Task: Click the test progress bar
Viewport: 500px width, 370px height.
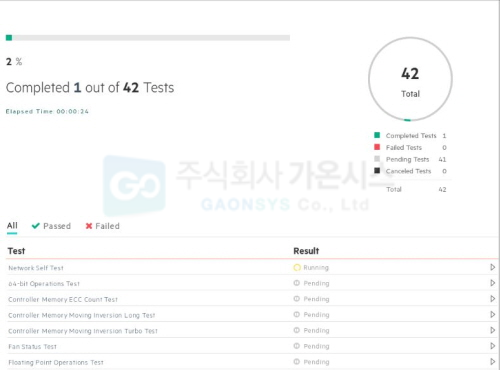Action: (148, 38)
